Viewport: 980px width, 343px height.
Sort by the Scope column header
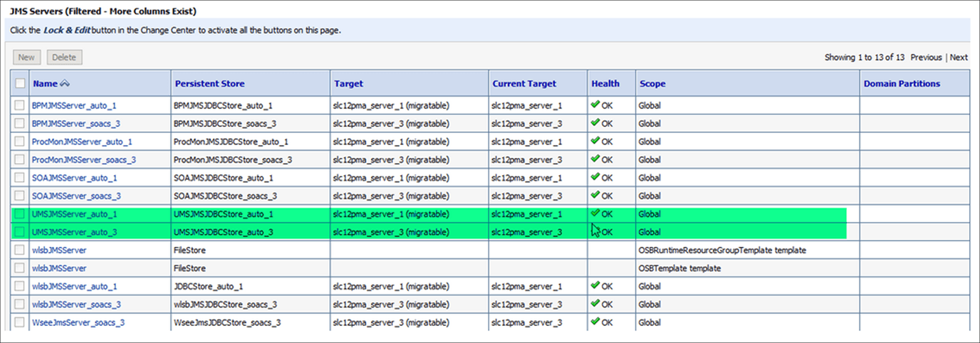(652, 83)
